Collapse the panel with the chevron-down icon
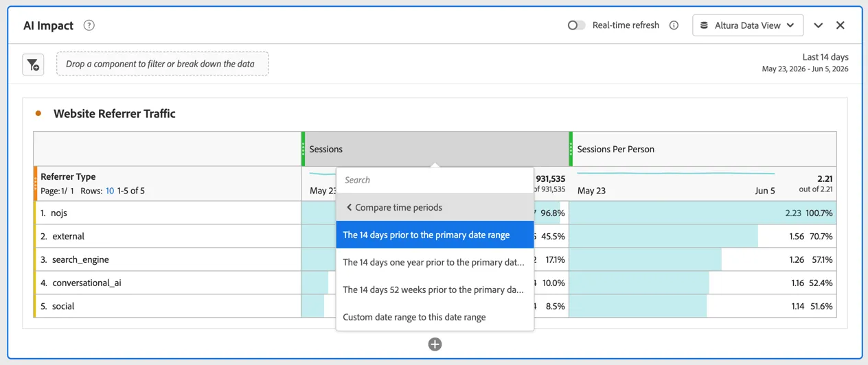Image resolution: width=868 pixels, height=365 pixels. 819,25
